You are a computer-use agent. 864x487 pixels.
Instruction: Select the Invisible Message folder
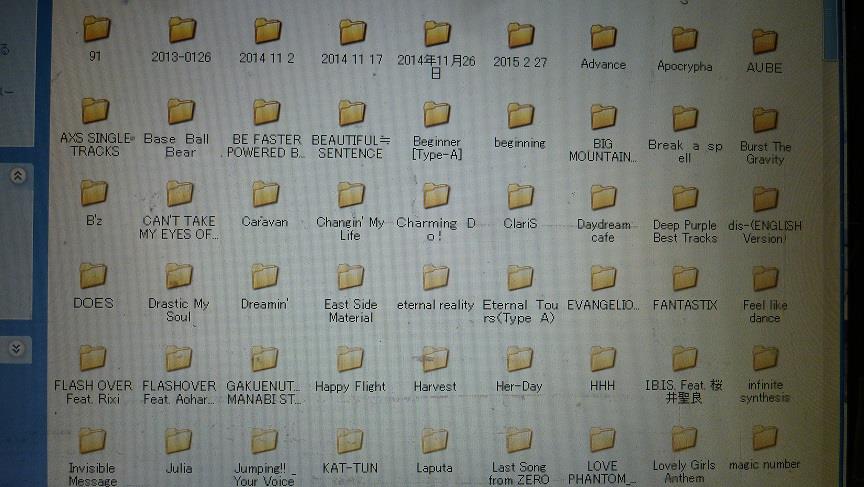click(92, 441)
